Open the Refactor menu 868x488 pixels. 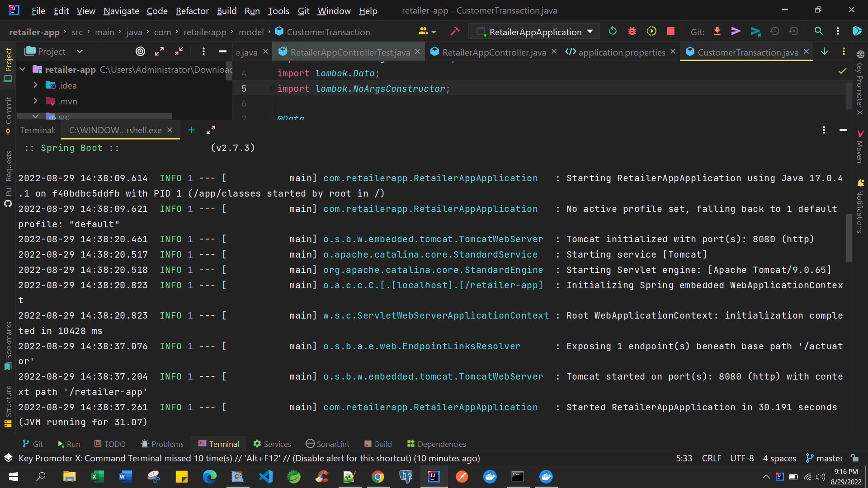pos(192,11)
